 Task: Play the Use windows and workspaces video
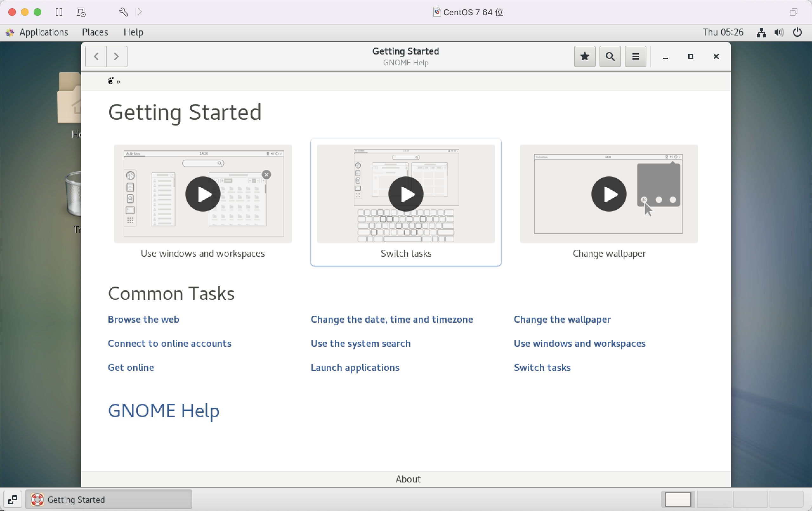coord(203,194)
